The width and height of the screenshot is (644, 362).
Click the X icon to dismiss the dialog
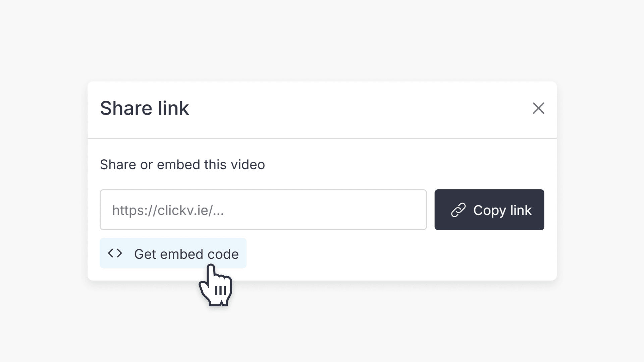point(538,108)
